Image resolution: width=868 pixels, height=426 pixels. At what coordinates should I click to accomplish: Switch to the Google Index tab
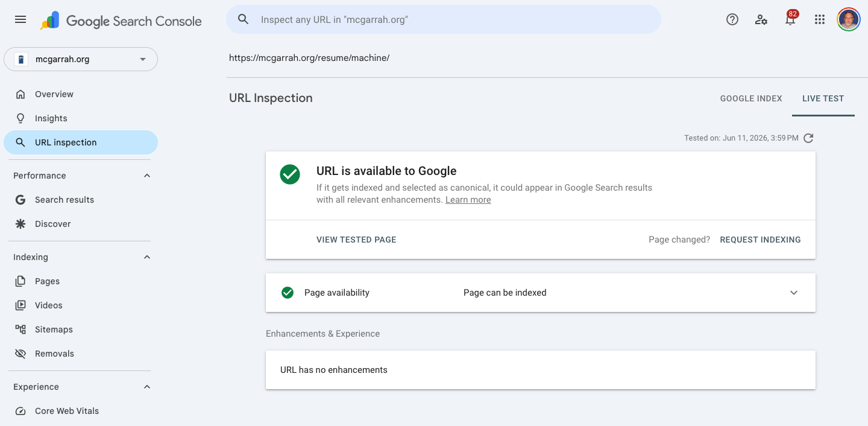click(751, 98)
